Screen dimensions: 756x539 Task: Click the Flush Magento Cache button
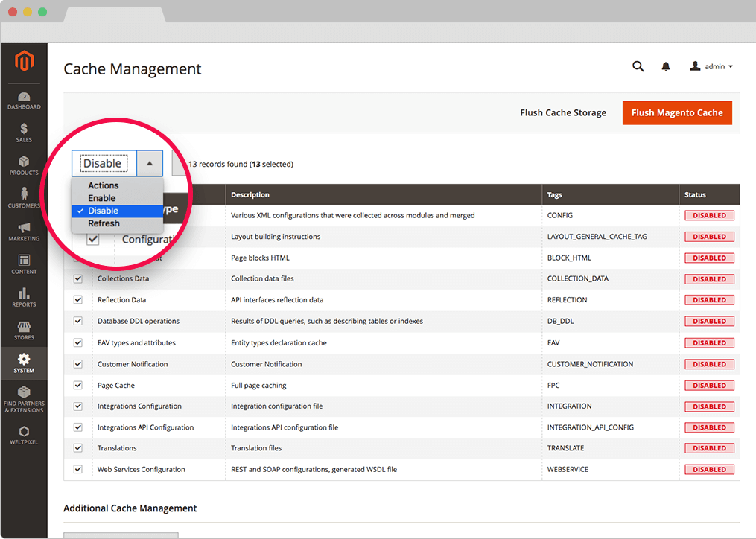pos(677,113)
